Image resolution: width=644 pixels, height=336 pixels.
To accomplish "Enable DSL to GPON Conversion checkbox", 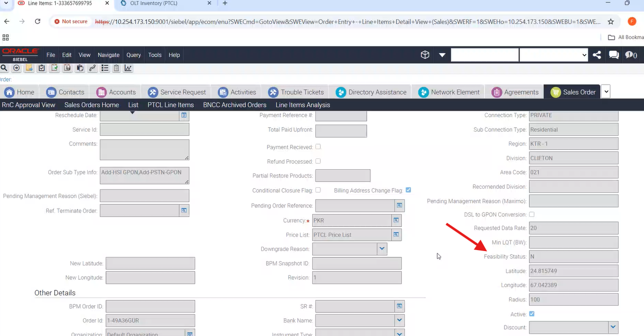I will [532, 215].
